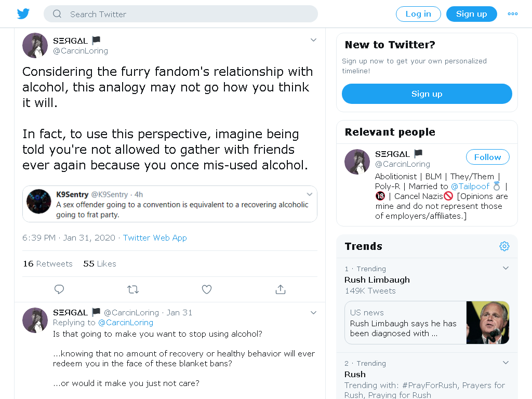Screen dimensions: 532x399
Task: Click the large Sign up button in sidebar
Action: point(427,94)
